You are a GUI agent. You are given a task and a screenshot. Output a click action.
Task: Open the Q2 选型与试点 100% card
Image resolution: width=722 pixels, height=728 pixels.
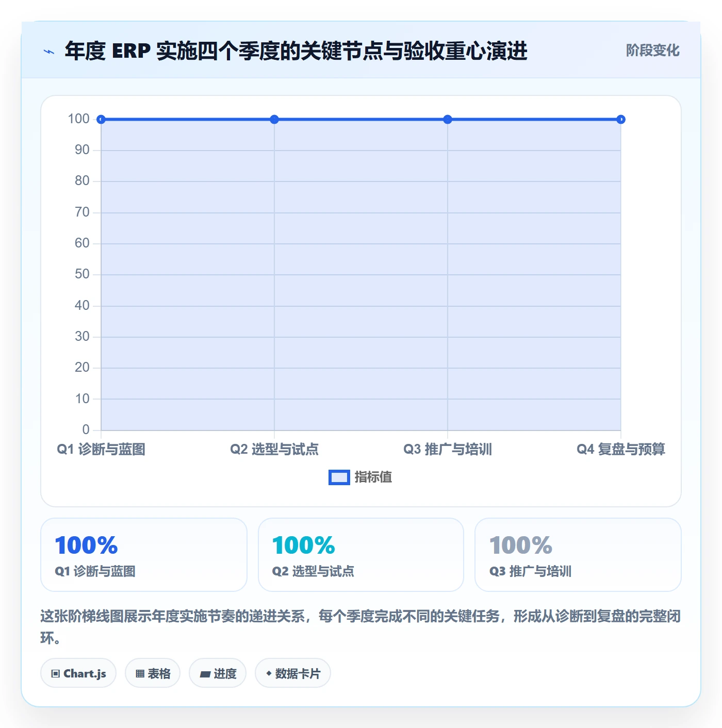coord(361,555)
